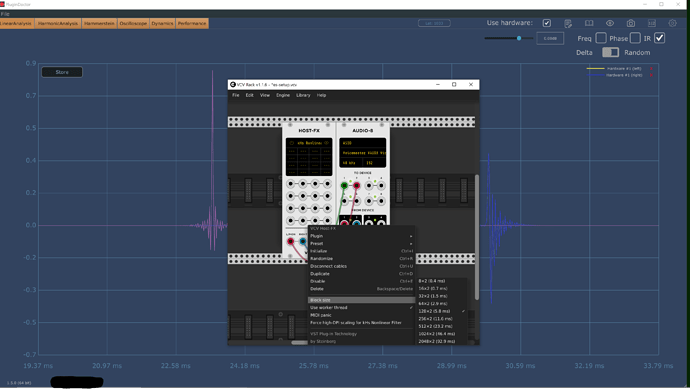This screenshot has width=690, height=389.
Task: Click the green-cabled output jack on AUDIO-8
Action: click(344, 186)
